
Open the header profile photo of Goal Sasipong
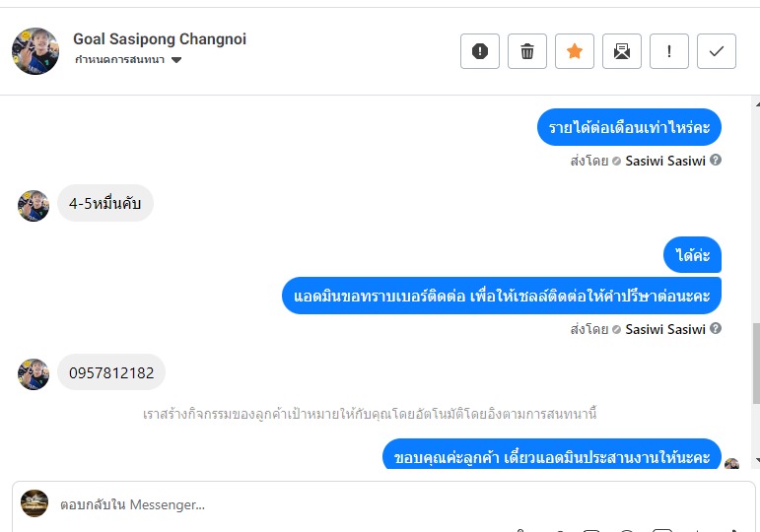click(x=35, y=51)
